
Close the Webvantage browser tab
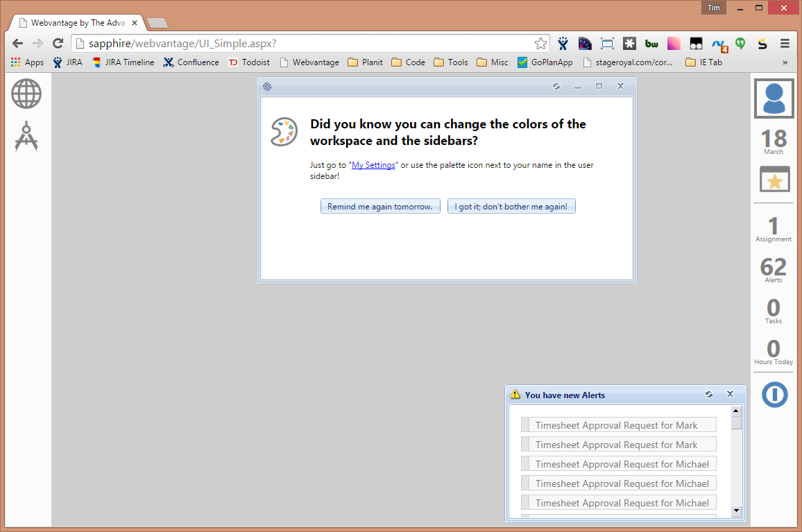pos(135,22)
